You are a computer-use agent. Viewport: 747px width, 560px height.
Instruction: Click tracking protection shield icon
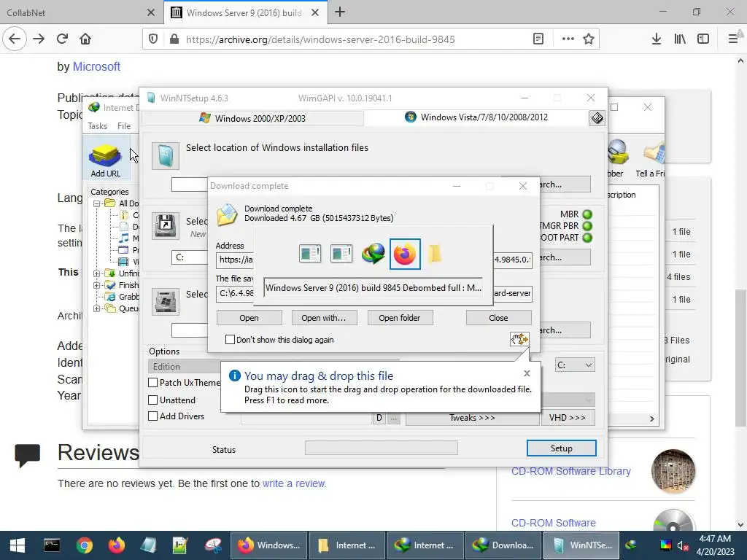tap(153, 39)
